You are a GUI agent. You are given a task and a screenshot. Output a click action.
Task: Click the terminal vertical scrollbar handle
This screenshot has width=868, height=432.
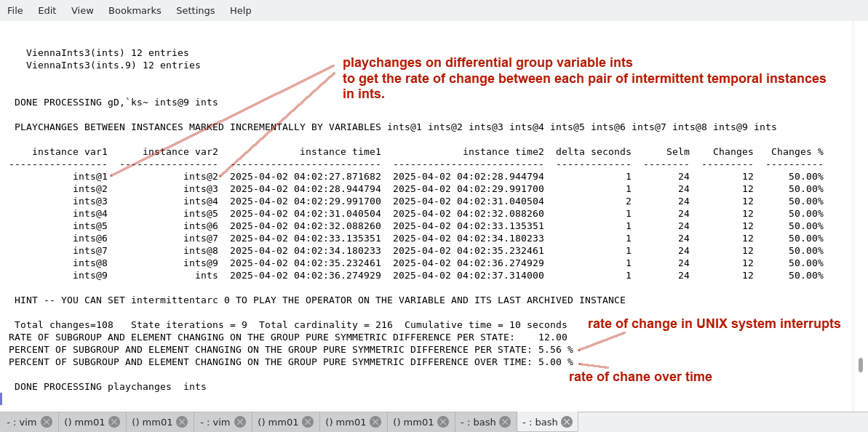point(861,364)
